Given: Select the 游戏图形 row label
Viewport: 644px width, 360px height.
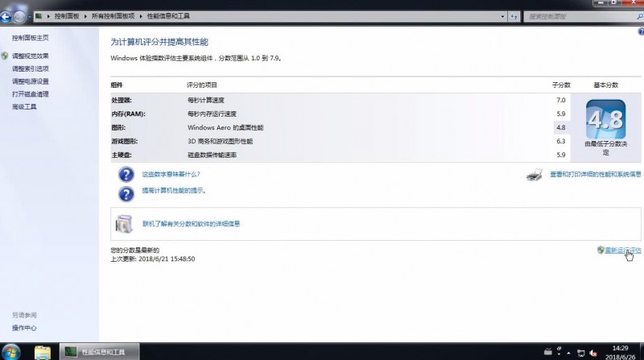Looking at the screenshot, I should (125, 141).
